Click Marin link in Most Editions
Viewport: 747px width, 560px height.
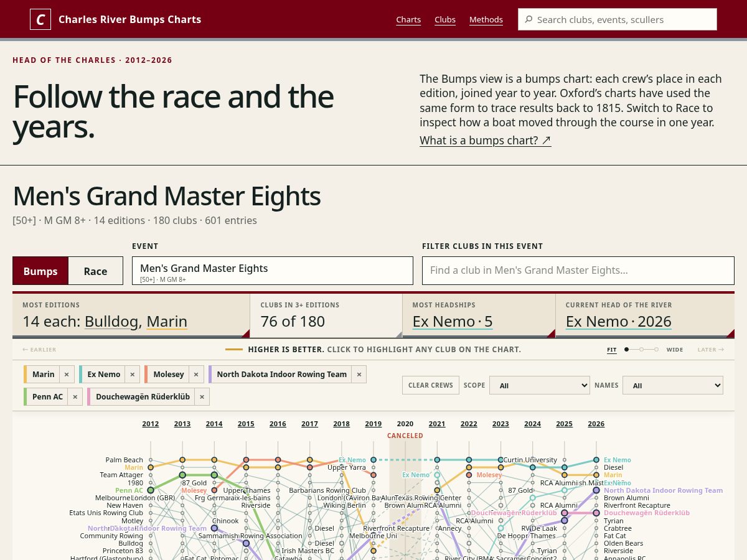click(x=167, y=322)
